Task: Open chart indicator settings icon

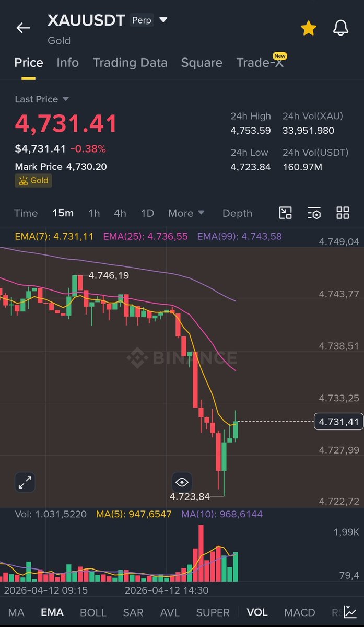Action: click(x=314, y=213)
